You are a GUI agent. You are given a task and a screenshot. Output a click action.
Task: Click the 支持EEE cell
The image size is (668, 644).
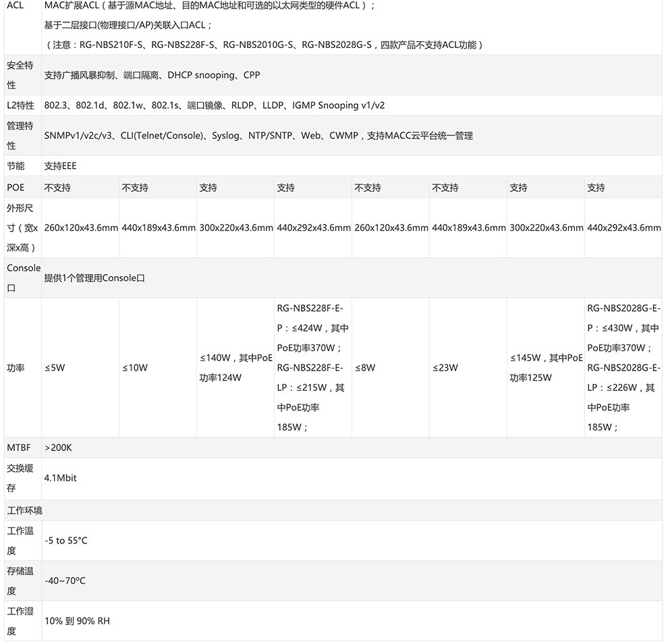(60, 166)
